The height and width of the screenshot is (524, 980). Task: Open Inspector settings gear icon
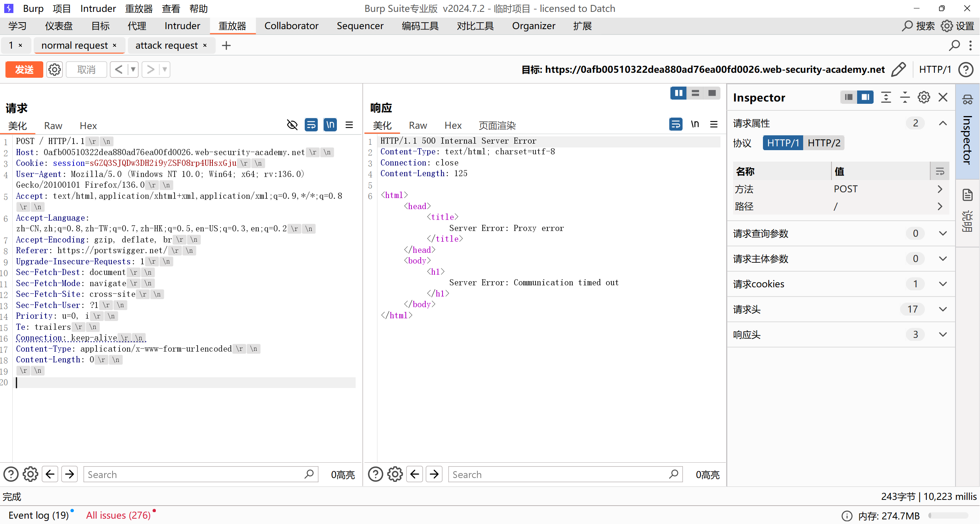(924, 97)
